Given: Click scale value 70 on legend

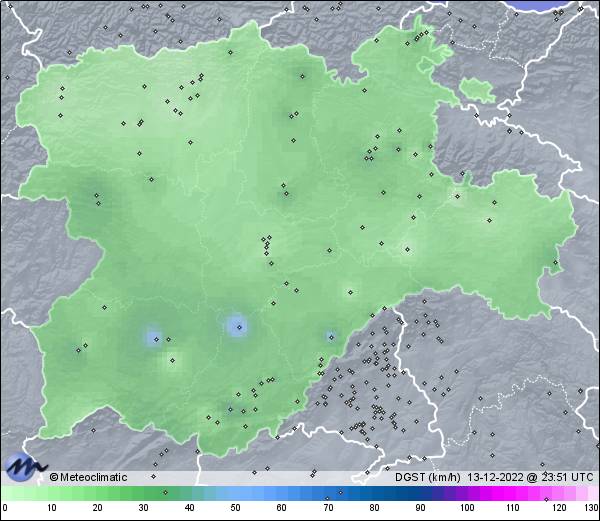Looking at the screenshot, I should [328, 508].
